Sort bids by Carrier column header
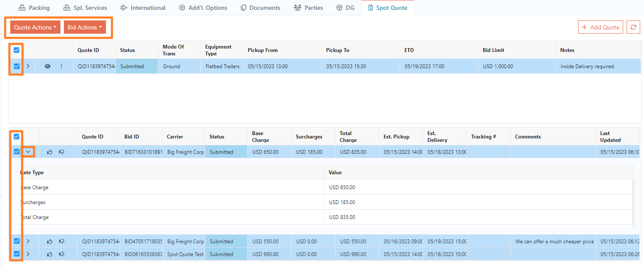Viewport: 644px width, 268px height. (183, 137)
